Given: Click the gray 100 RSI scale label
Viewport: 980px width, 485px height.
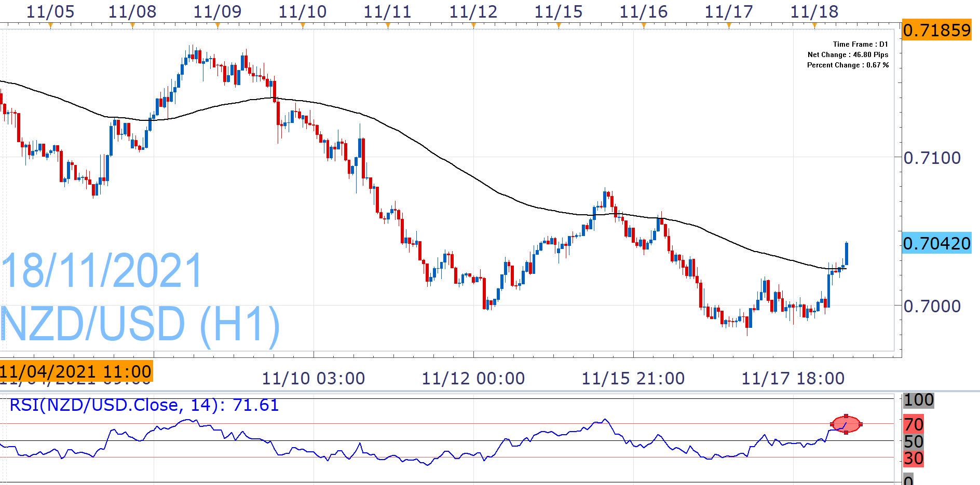Looking at the screenshot, I should (x=918, y=400).
